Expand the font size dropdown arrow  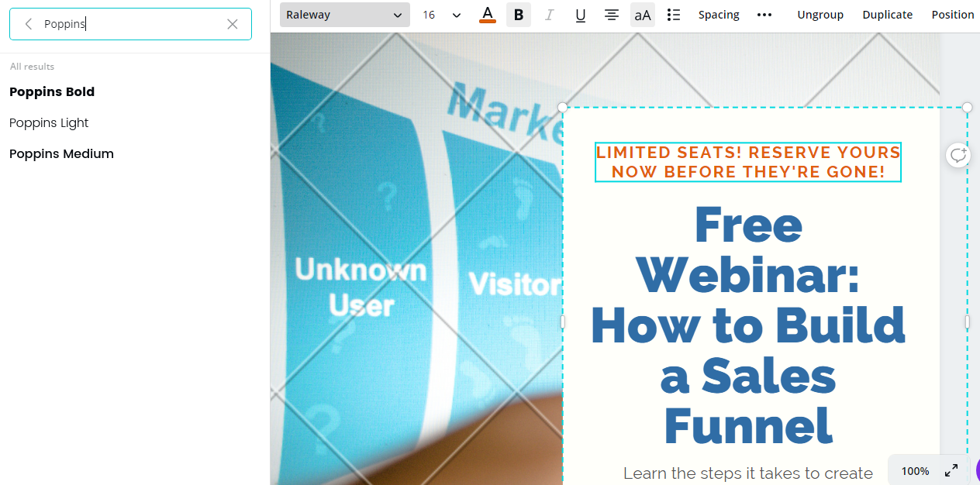(457, 15)
